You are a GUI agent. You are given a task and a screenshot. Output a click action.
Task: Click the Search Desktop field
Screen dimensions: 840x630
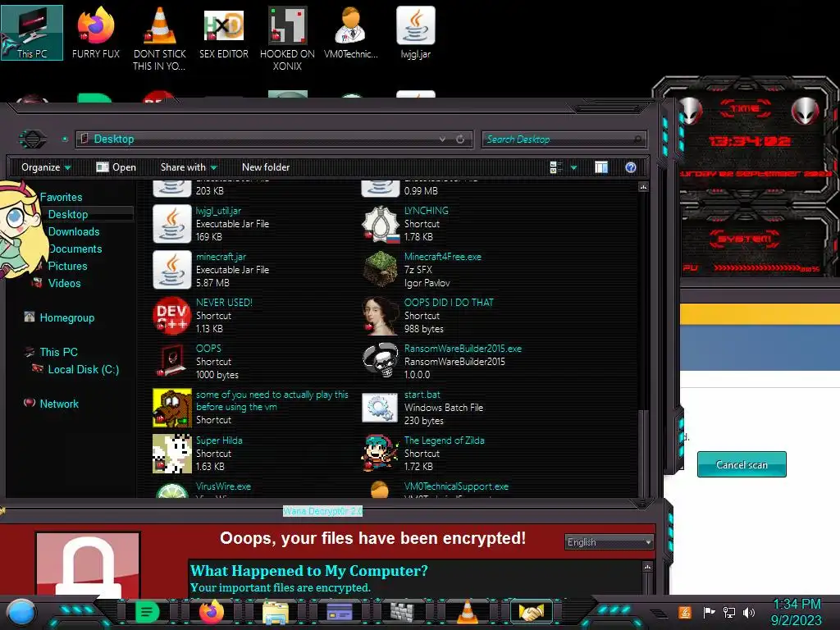click(x=564, y=139)
